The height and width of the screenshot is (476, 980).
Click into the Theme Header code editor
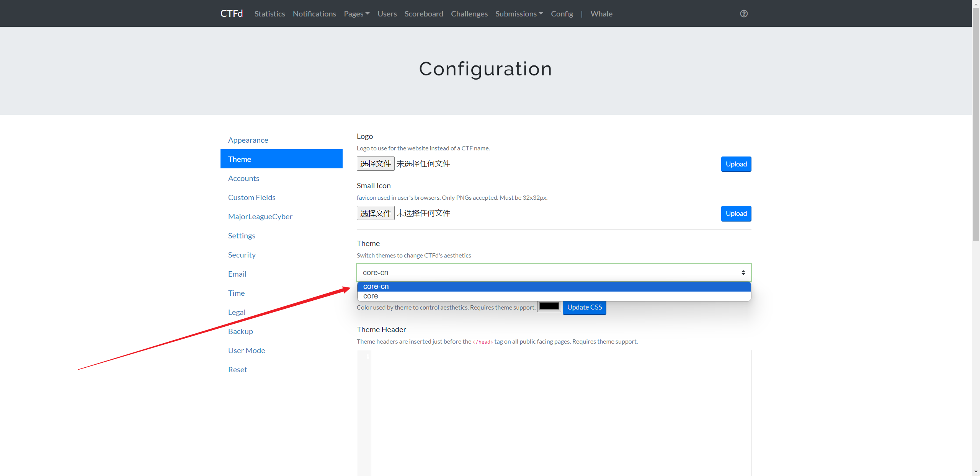pyautogui.click(x=561, y=413)
